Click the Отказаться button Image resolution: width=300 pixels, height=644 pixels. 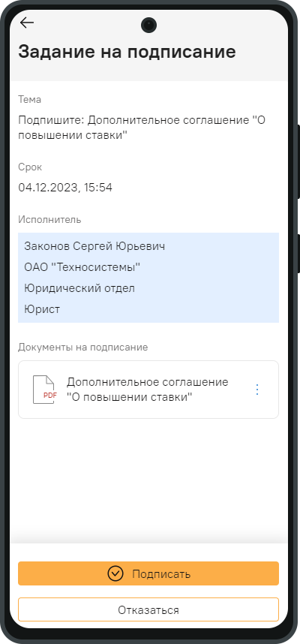(148, 609)
